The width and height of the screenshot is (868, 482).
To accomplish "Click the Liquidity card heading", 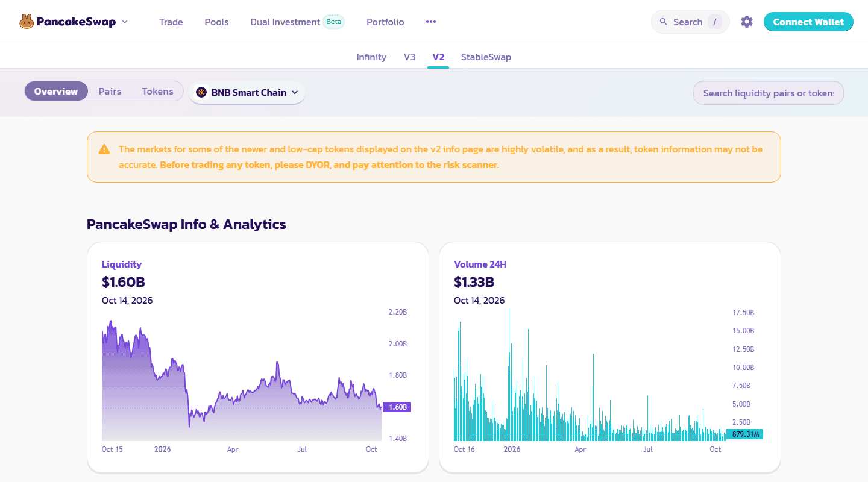I will pos(122,264).
